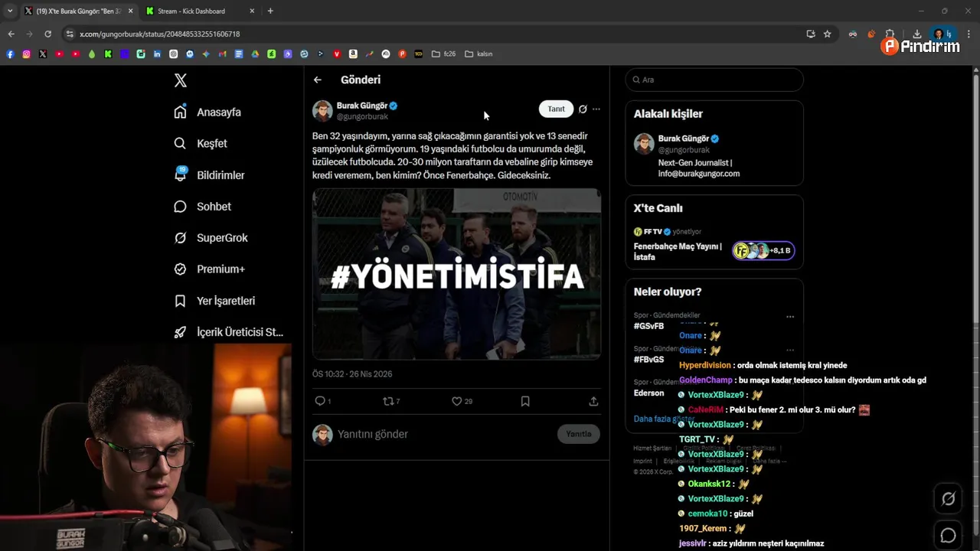Open X bookmark in bookmarks bar
The width and height of the screenshot is (980, 551).
[43, 54]
